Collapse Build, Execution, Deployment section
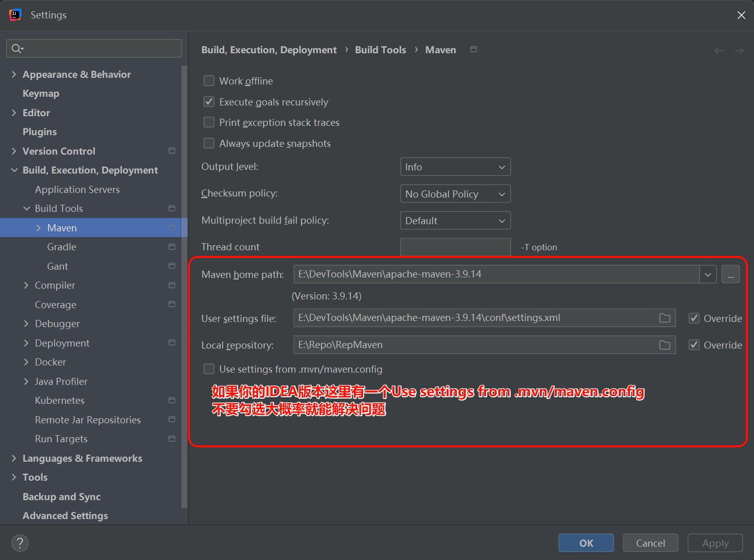 pyautogui.click(x=14, y=170)
